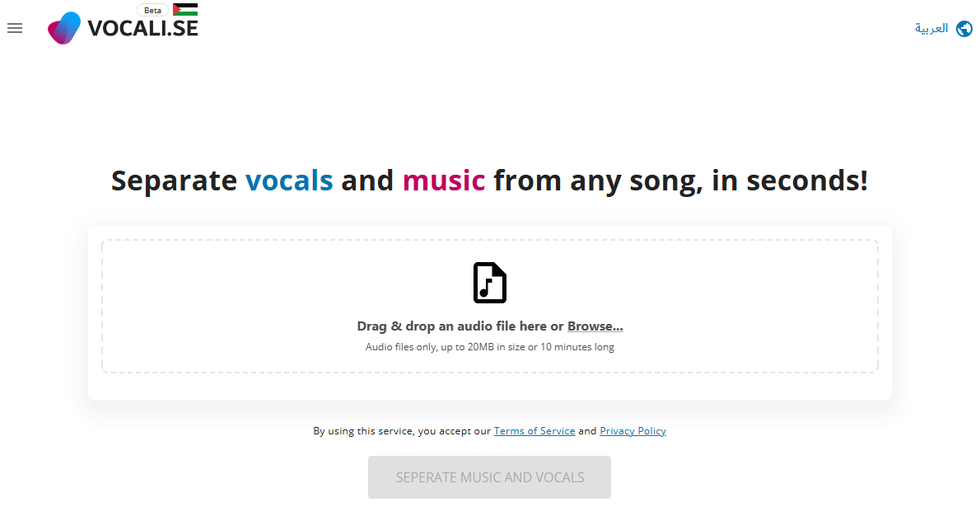Click the "By using this service" disclaimer text
Screen dimensions: 980x516
point(402,431)
